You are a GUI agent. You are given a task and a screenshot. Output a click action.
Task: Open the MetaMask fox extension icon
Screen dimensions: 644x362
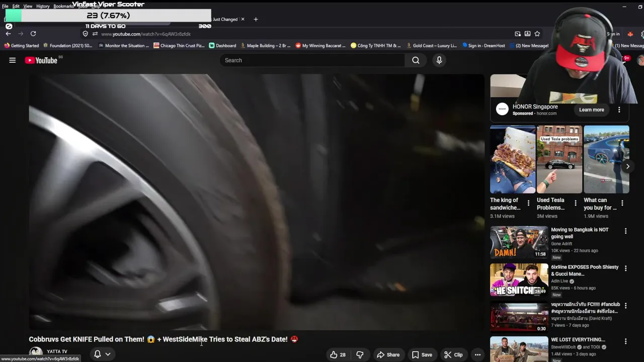tap(630, 34)
